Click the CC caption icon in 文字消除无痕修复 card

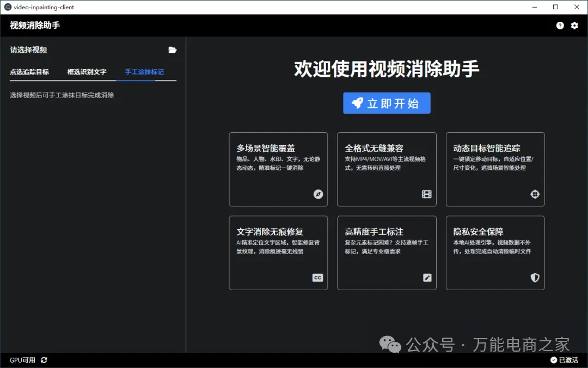(317, 278)
